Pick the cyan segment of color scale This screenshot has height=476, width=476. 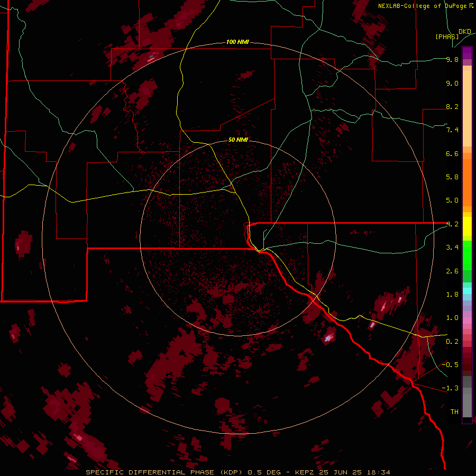point(467,291)
